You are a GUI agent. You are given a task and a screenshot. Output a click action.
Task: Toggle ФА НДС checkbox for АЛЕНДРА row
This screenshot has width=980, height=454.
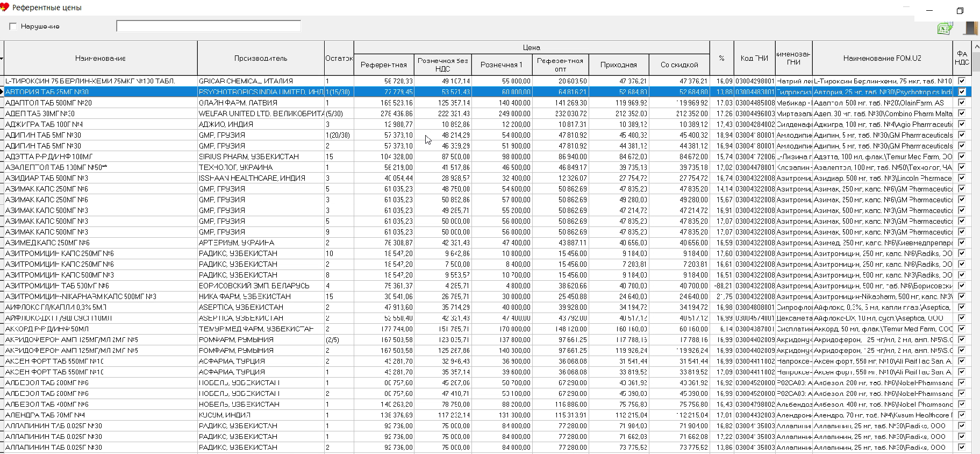coord(962,415)
